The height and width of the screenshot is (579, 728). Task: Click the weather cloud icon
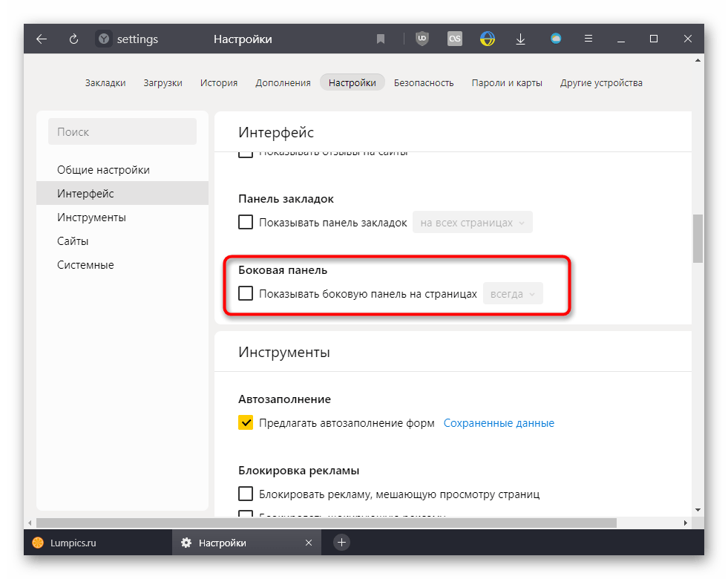556,39
